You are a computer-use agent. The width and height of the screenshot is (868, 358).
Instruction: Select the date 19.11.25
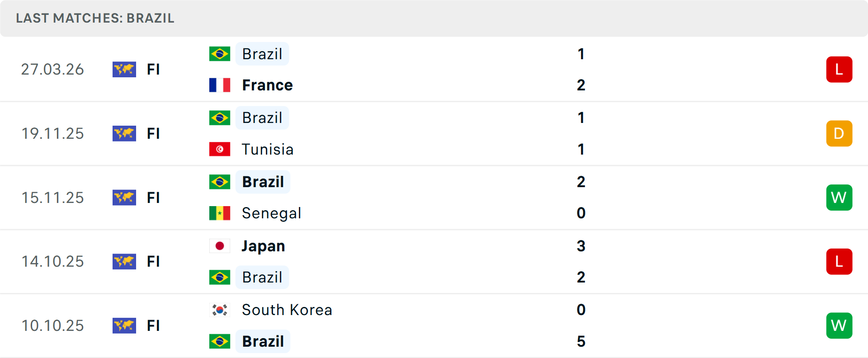(52, 133)
